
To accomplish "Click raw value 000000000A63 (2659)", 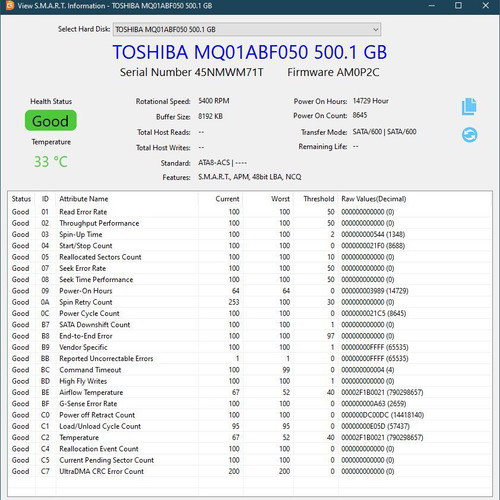I will (x=374, y=404).
